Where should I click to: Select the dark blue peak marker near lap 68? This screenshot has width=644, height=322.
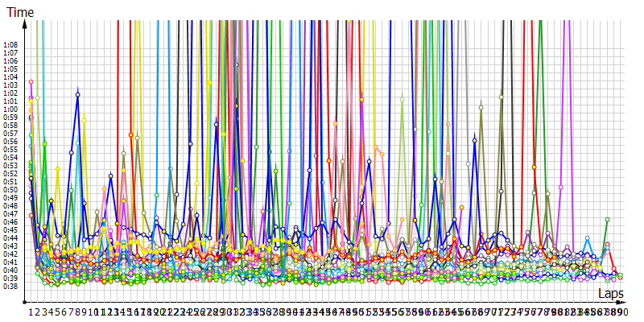pos(475,140)
